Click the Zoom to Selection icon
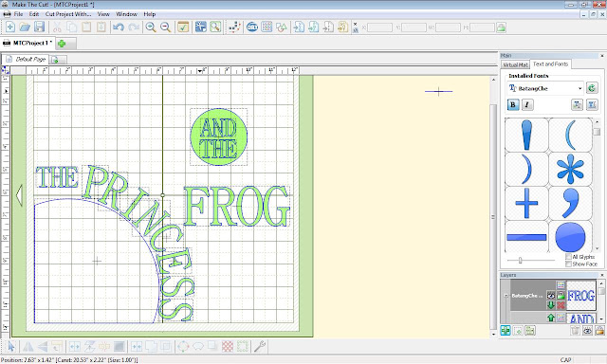Image resolution: width=607 pixels, height=364 pixels. coord(215,27)
